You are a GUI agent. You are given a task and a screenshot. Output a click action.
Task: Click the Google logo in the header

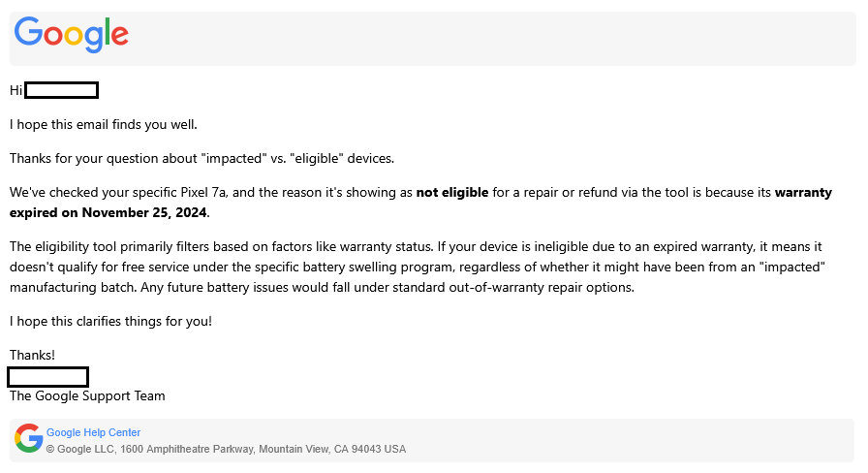coord(72,34)
